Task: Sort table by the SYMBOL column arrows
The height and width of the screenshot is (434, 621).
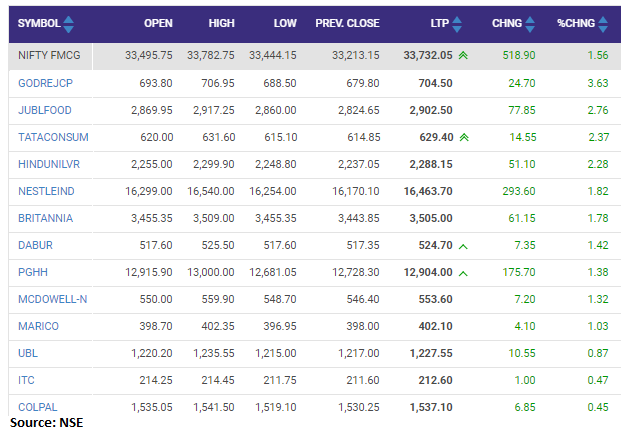Action: [x=67, y=22]
